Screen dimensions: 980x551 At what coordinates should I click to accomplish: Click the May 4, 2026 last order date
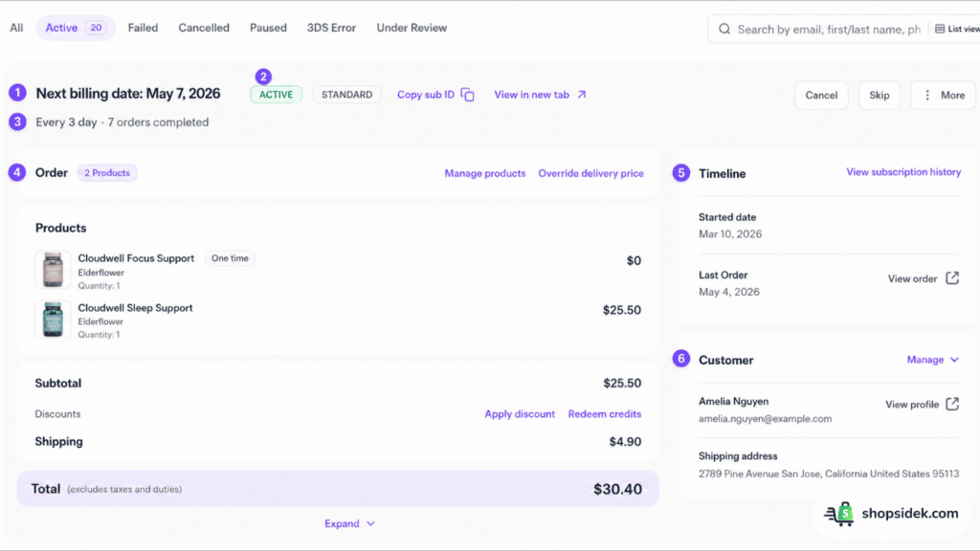(728, 292)
